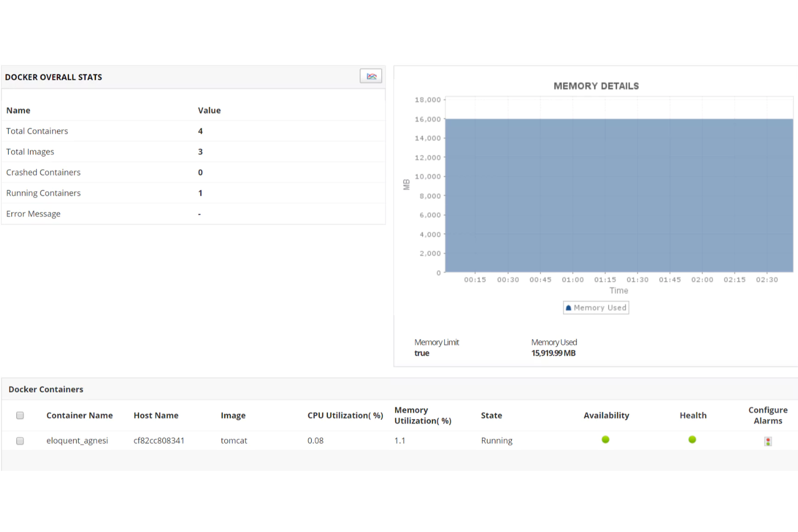Toggle the select-all checkbox in Docker Containers header
Screen dimensions: 798x532
point(20,415)
